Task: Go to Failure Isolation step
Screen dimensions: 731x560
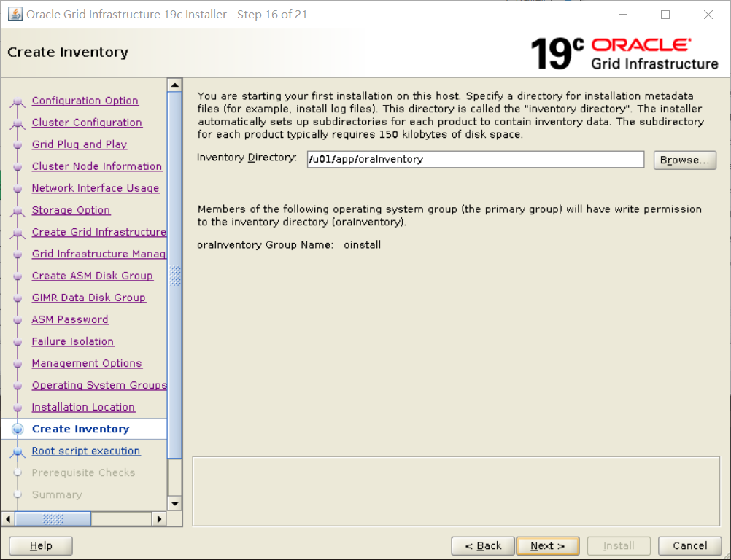Action: click(x=73, y=341)
